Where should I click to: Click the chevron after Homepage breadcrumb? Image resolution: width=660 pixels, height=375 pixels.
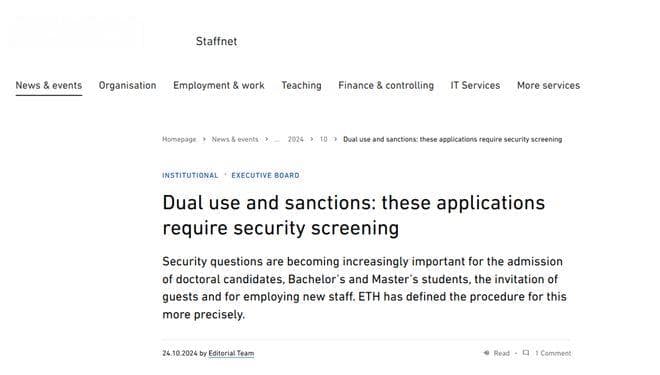pos(204,139)
